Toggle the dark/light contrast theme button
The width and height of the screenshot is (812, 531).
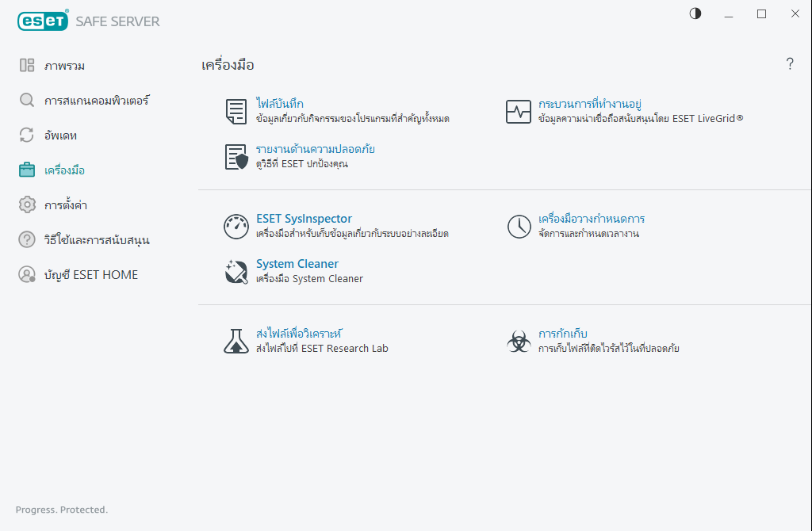695,13
